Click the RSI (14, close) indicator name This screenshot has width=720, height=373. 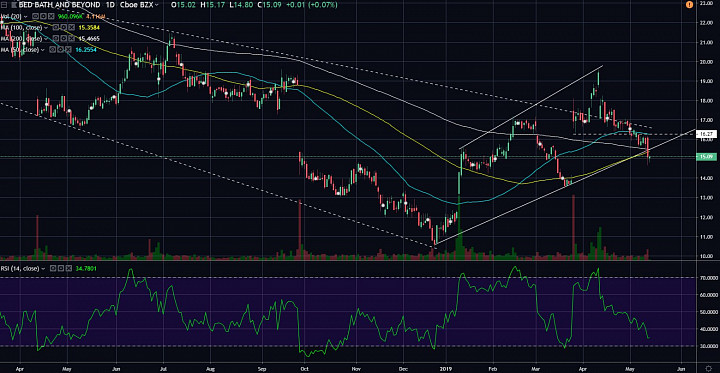[20, 268]
